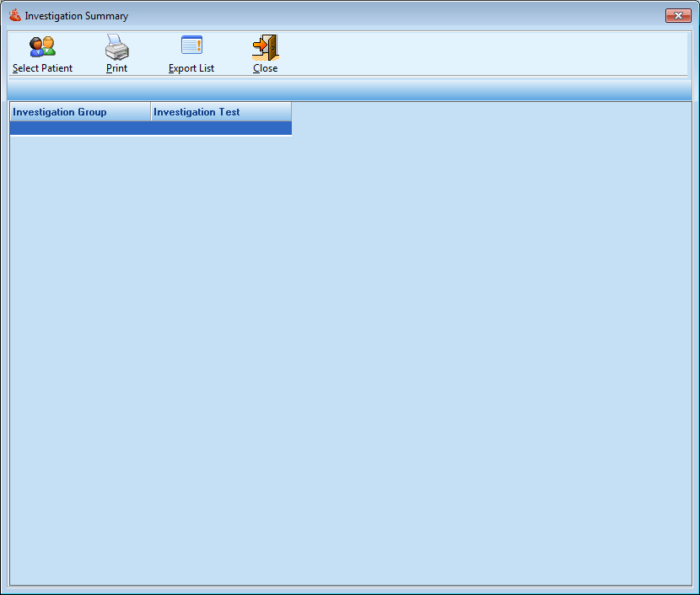The width and height of the screenshot is (700, 595).
Task: Click the Export List window icon
Action: pos(191,46)
